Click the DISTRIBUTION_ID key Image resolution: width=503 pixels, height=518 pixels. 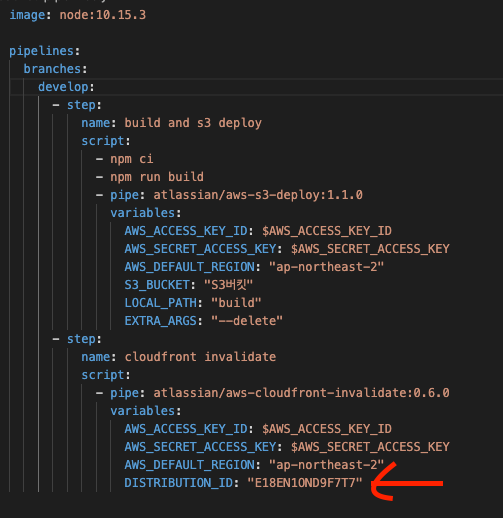(x=178, y=483)
